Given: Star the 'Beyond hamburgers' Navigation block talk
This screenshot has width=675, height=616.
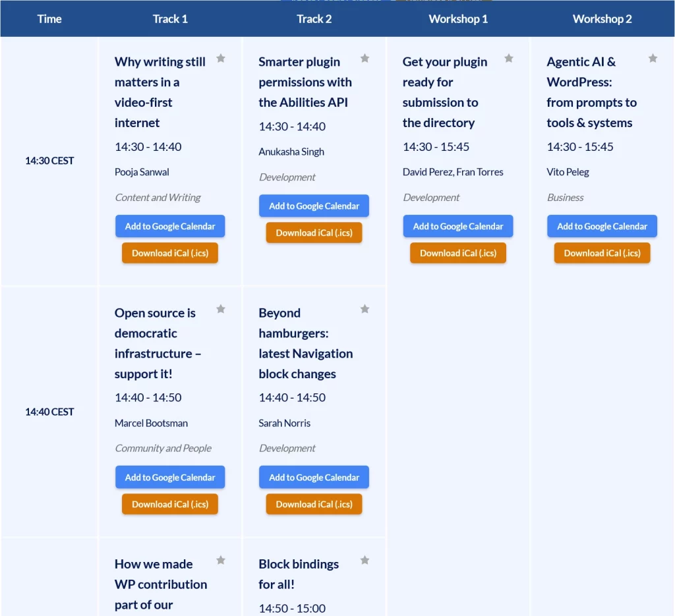Looking at the screenshot, I should [x=365, y=309].
